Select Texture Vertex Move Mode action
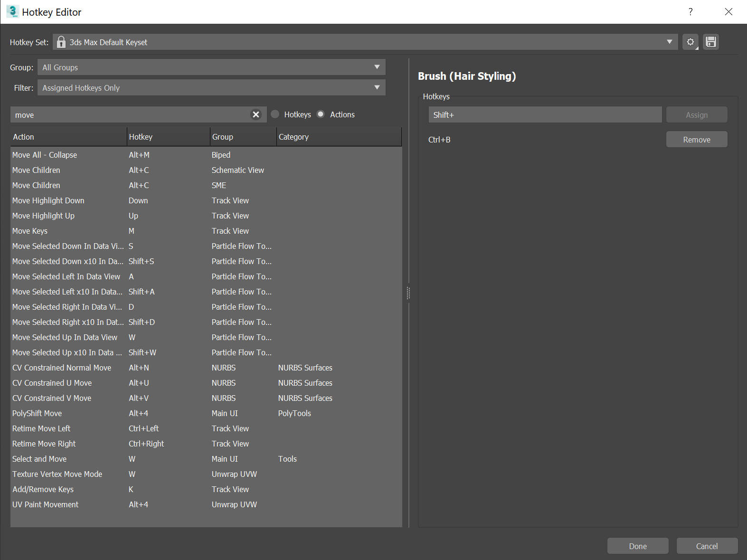 (x=206, y=474)
